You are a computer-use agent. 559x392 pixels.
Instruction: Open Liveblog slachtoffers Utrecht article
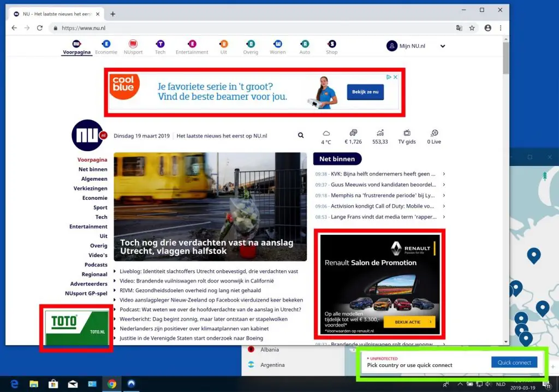209,271
